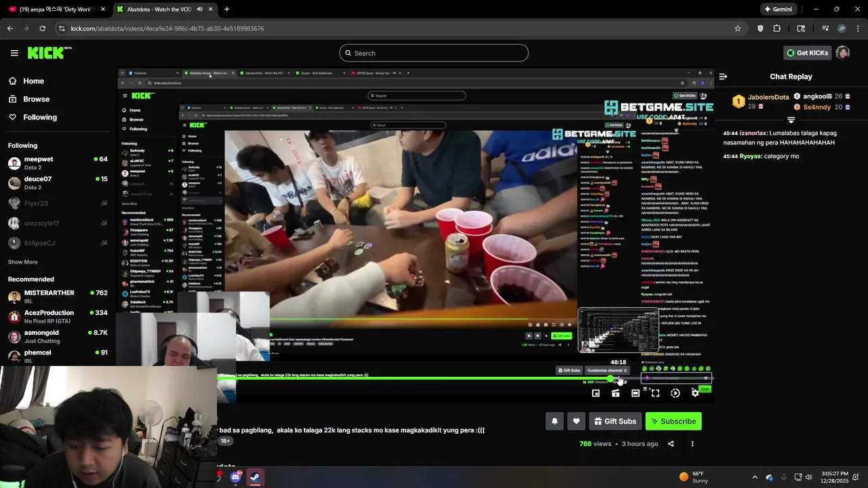Image resolution: width=868 pixels, height=488 pixels.
Task: Open the media controls icon
Action: pos(825,28)
